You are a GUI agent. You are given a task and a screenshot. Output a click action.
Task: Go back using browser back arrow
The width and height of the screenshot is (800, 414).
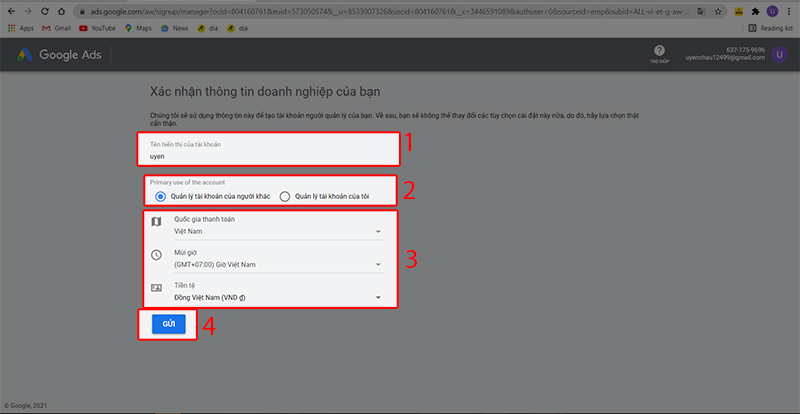pyautogui.click(x=9, y=11)
